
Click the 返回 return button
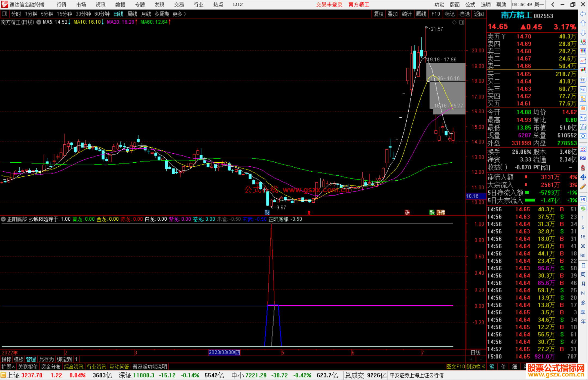(479, 14)
